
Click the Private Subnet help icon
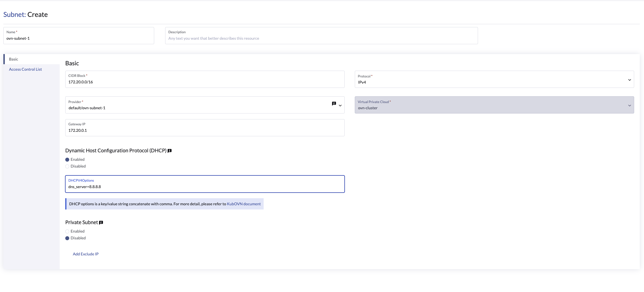point(101,223)
